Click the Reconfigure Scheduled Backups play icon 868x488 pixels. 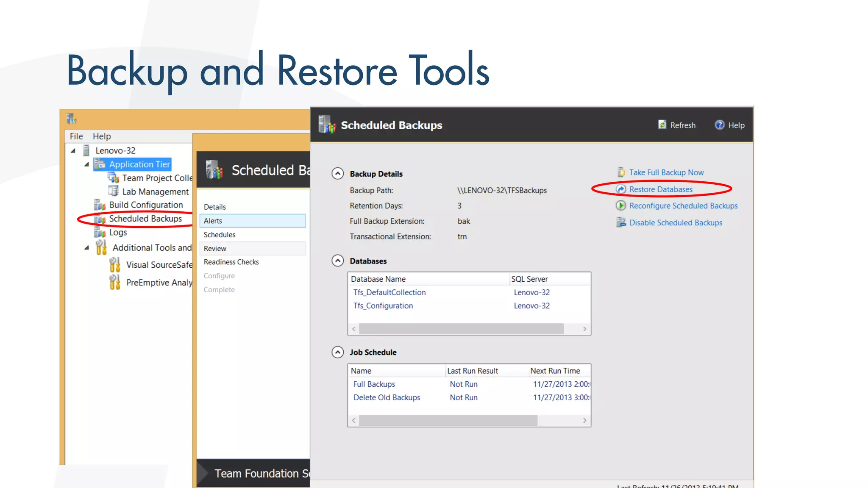click(x=621, y=206)
